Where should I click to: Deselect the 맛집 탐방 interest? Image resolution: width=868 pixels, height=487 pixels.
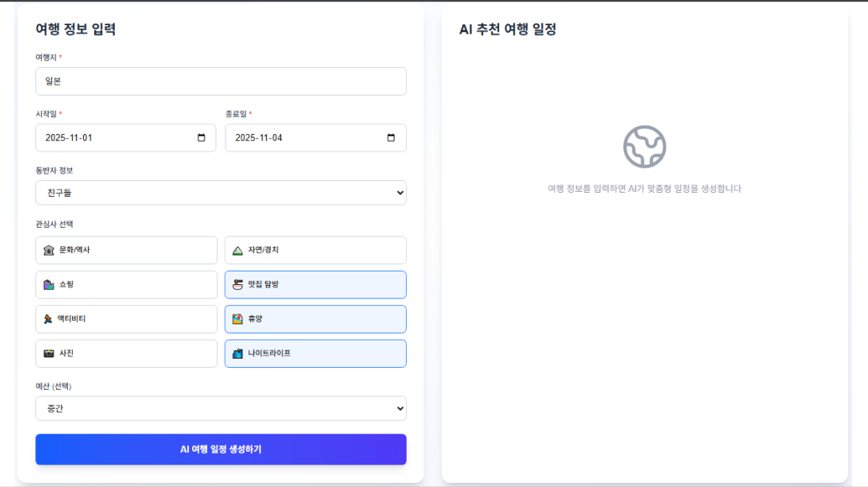[315, 285]
